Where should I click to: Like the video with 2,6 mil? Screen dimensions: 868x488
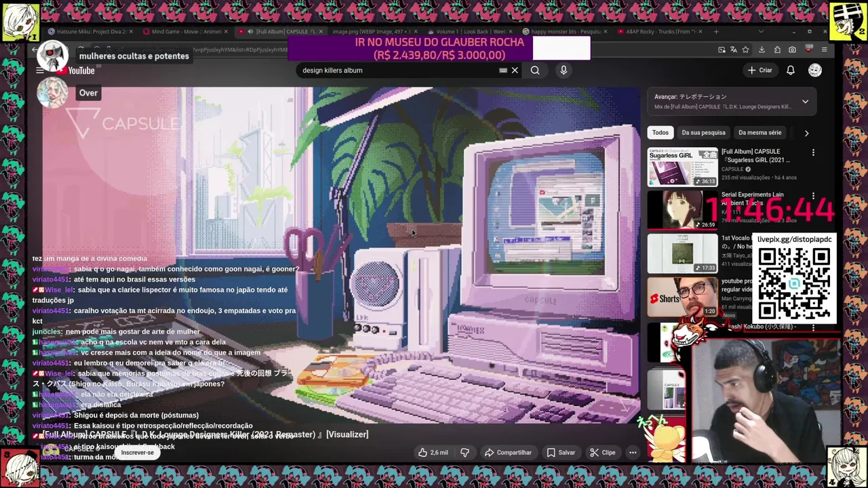tap(433, 452)
